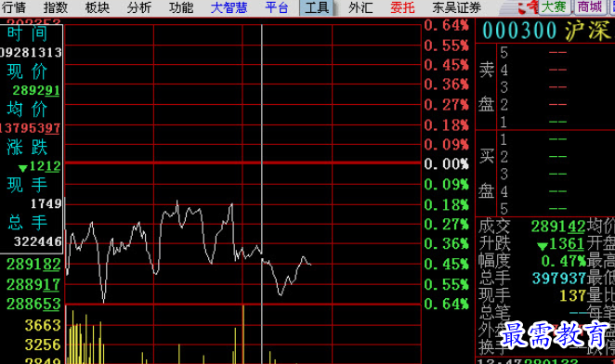The image size is (615, 364).
Task: Click the 商城 button
Action: click(590, 6)
